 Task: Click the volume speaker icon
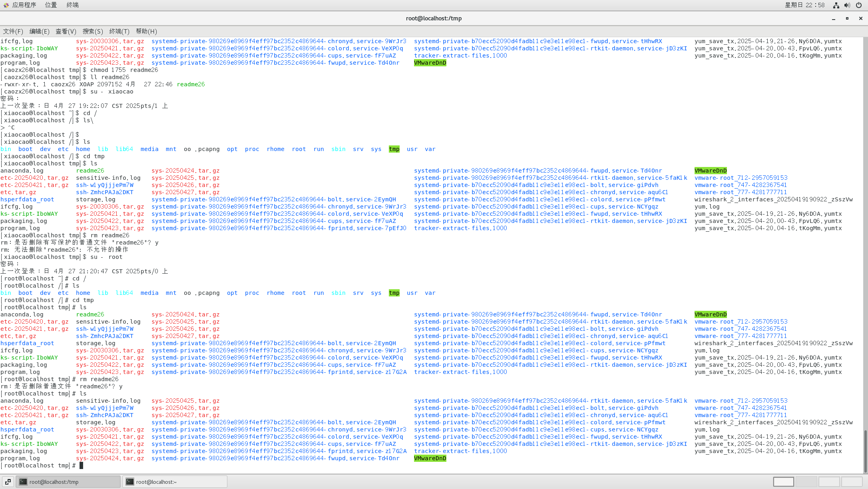coord(847,5)
